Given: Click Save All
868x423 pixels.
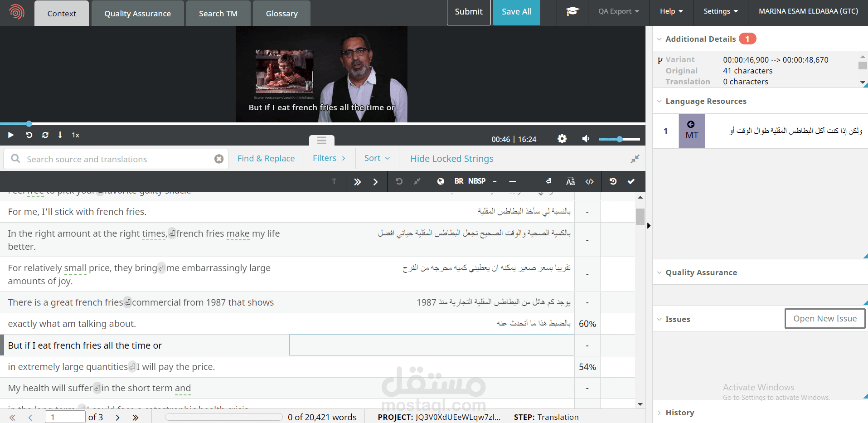Looking at the screenshot, I should point(517,12).
